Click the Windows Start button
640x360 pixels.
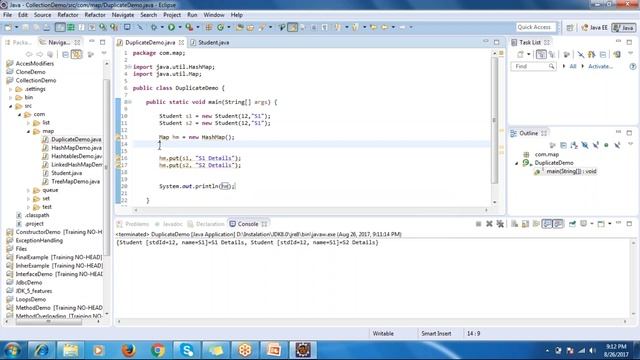(12, 350)
